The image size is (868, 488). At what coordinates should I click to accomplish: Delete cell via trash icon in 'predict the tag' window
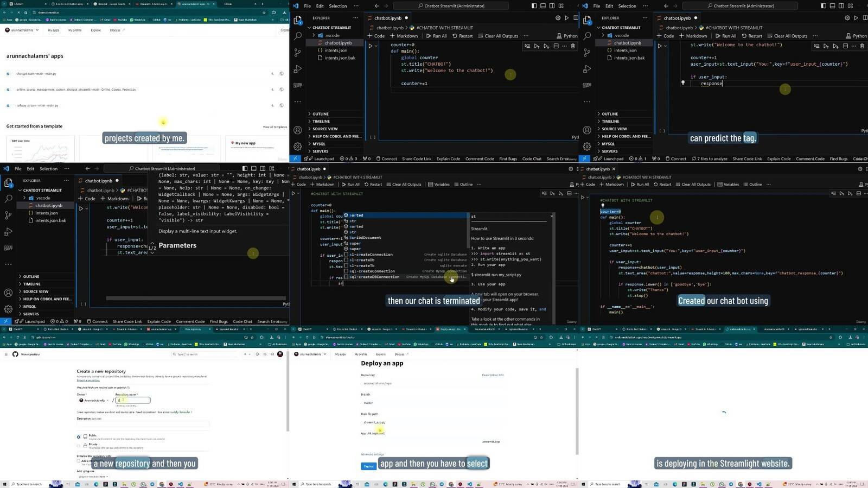(862, 46)
